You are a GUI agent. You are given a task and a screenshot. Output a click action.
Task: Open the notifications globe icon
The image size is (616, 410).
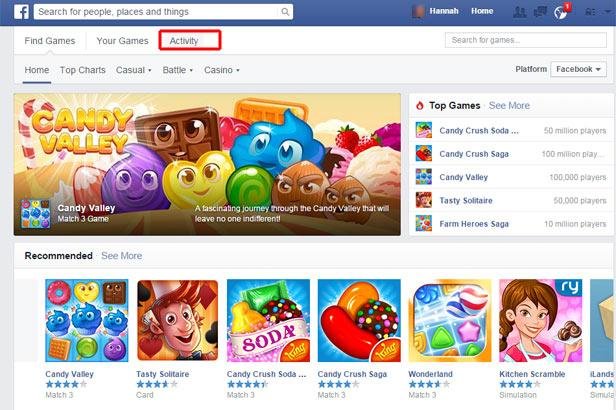pos(561,12)
